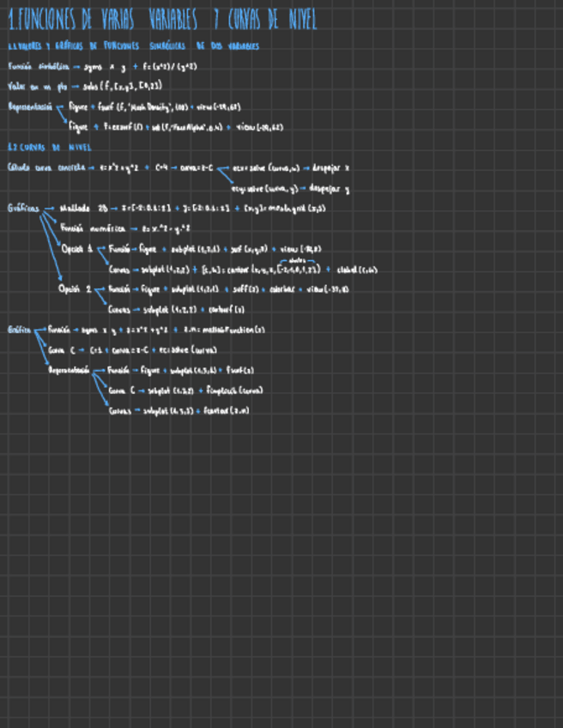Viewport: 563px width, 728px height.
Task: Click the "Función numérica" label
Action: click(x=93, y=228)
